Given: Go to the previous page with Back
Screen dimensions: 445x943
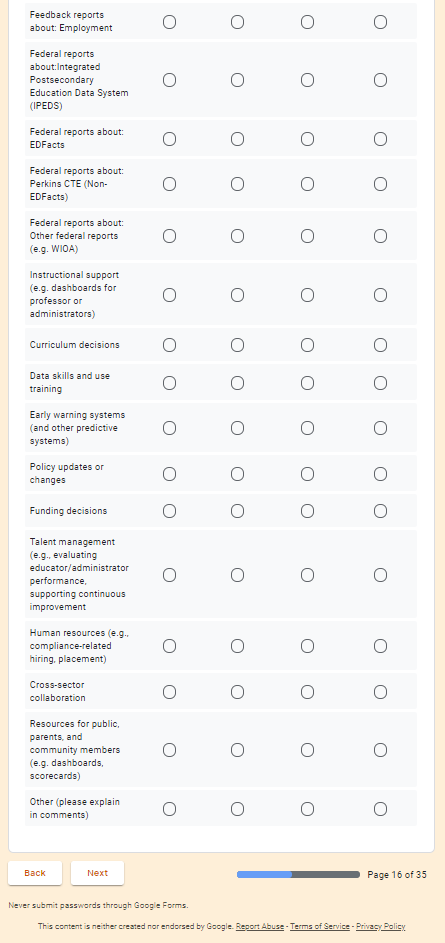Looking at the screenshot, I should (35, 873).
